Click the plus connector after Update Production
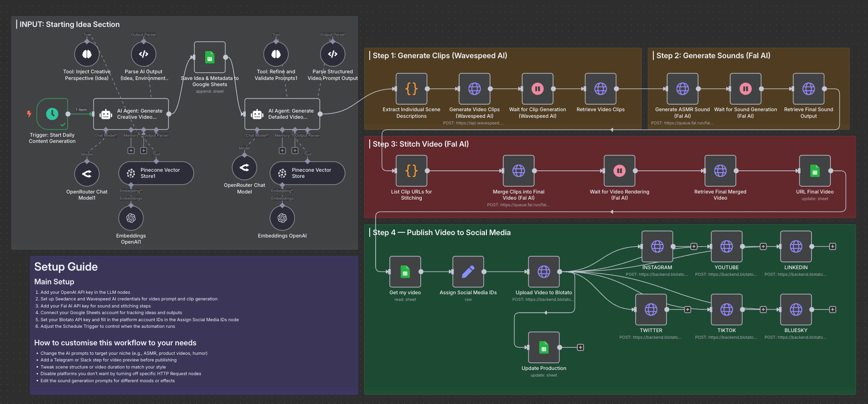This screenshot has width=868, height=404. point(581,347)
